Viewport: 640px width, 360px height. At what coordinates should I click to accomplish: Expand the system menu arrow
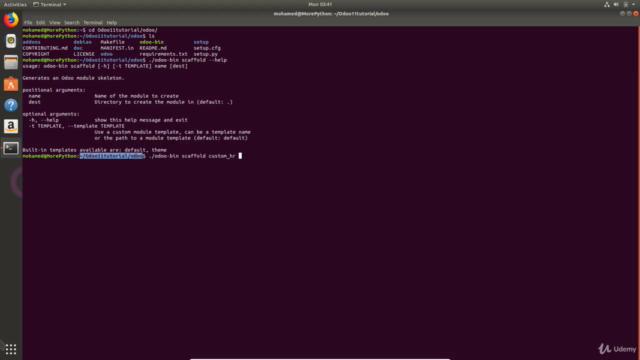(633, 4)
